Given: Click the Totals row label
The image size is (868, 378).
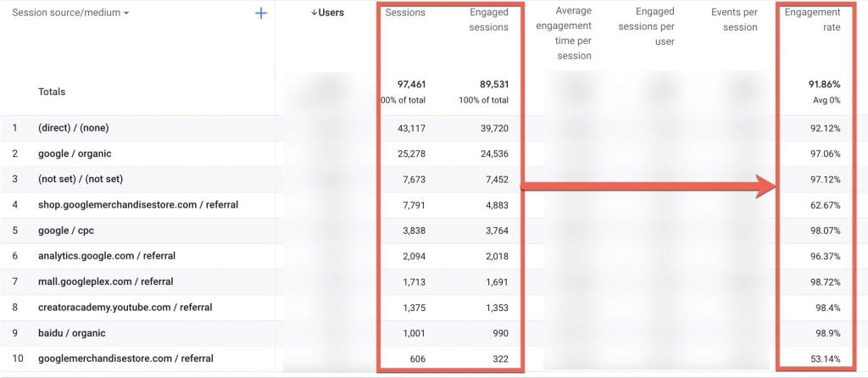Looking at the screenshot, I should pos(52,92).
